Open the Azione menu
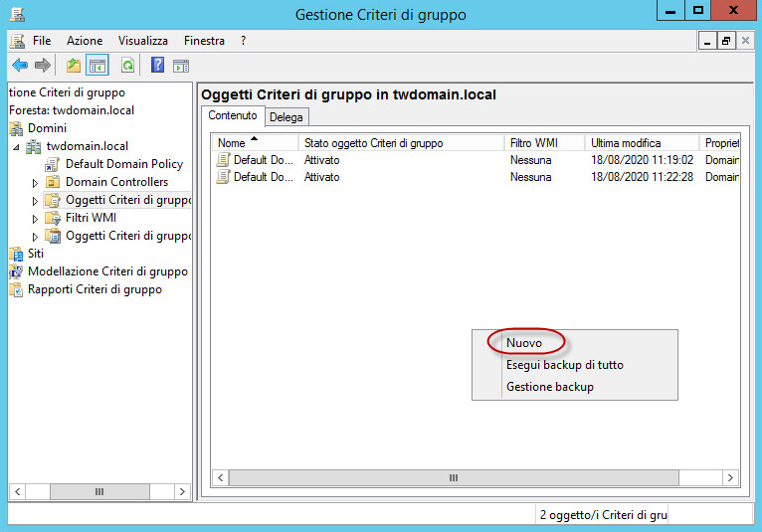The height and width of the screenshot is (532, 762). tap(85, 41)
